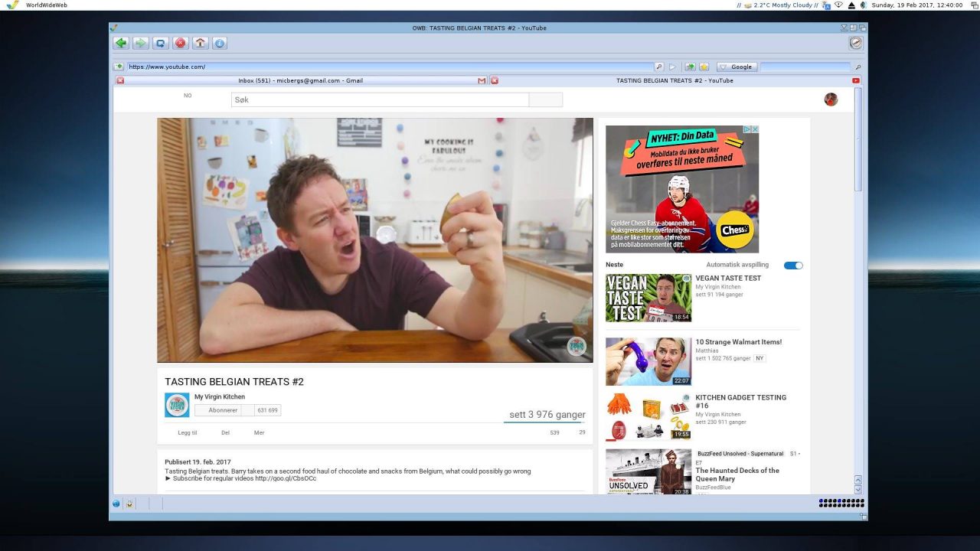Click the URL address field

tap(390, 67)
